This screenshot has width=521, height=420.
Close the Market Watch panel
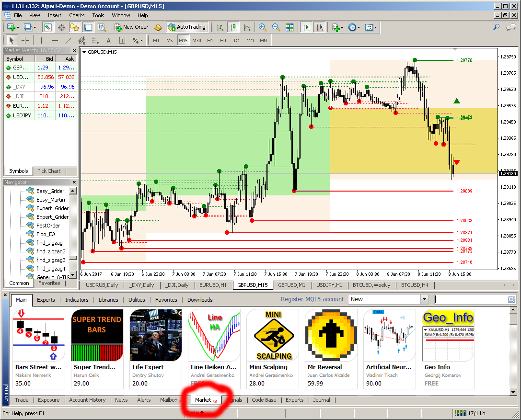pyautogui.click(x=74, y=50)
